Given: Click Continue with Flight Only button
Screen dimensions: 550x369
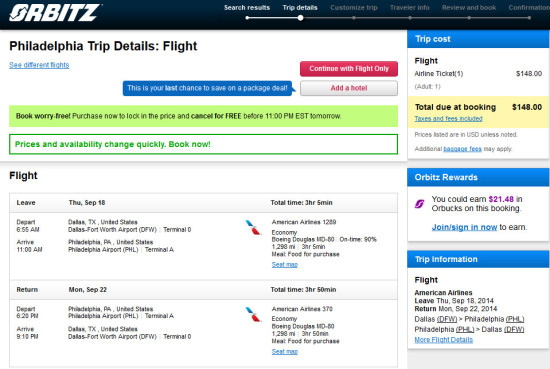Looking at the screenshot, I should (349, 69).
